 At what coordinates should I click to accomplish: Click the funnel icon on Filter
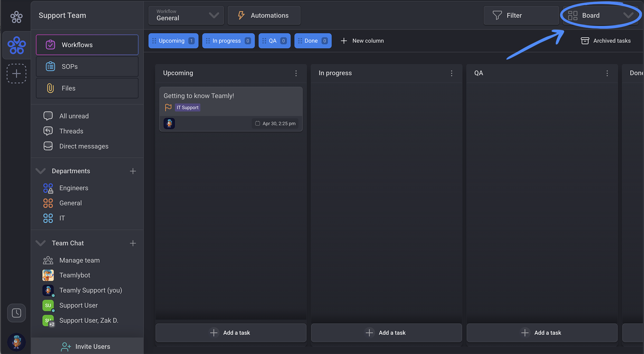point(497,15)
